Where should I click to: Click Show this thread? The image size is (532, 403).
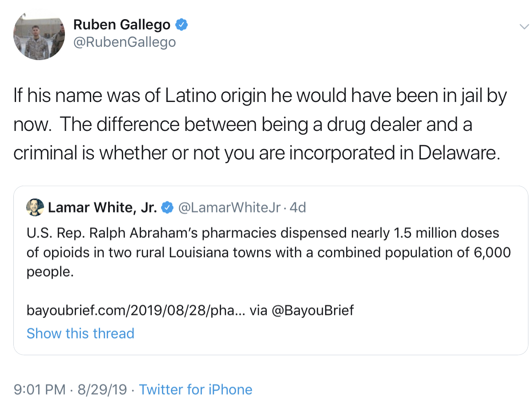[x=80, y=333]
